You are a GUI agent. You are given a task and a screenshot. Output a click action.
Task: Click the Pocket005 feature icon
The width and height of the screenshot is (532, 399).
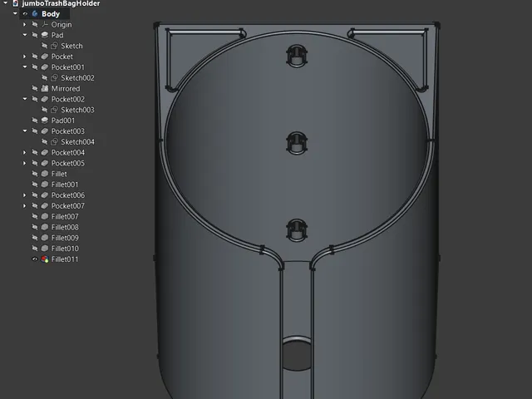point(45,163)
